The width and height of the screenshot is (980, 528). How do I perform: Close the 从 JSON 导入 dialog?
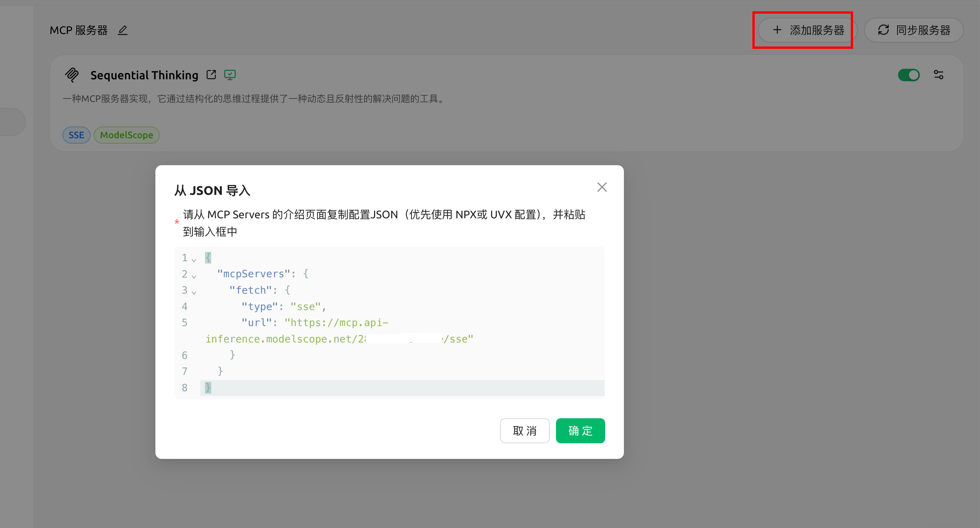602,187
